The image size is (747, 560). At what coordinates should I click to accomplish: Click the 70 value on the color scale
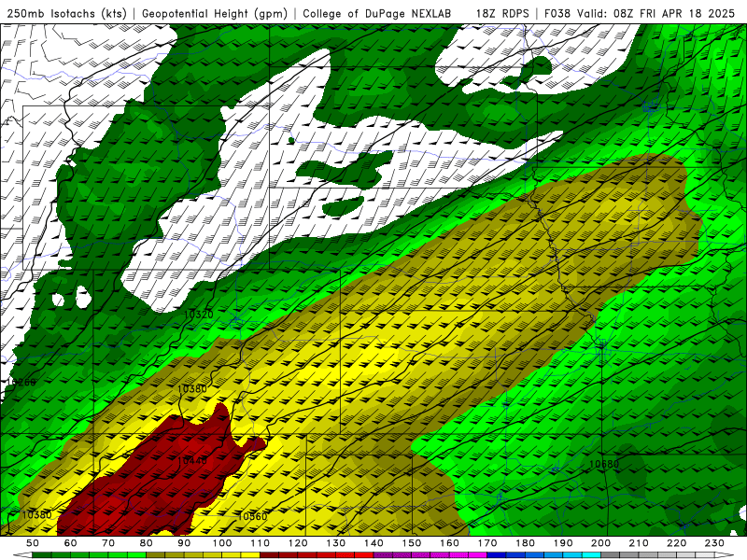click(x=108, y=543)
